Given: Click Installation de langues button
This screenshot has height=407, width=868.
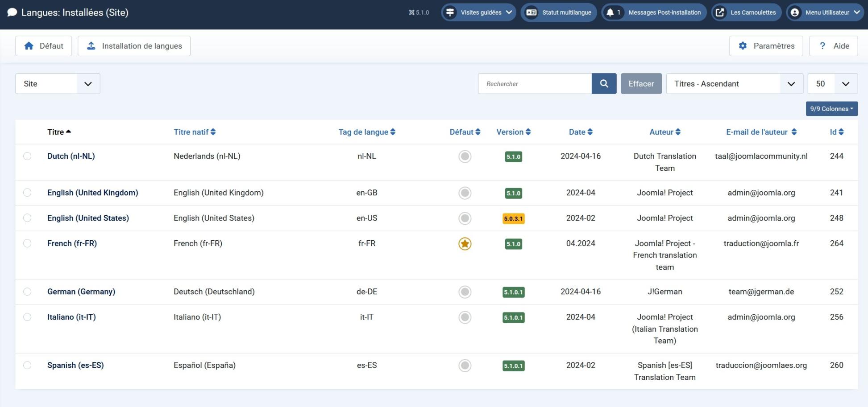Looking at the screenshot, I should click(x=134, y=46).
